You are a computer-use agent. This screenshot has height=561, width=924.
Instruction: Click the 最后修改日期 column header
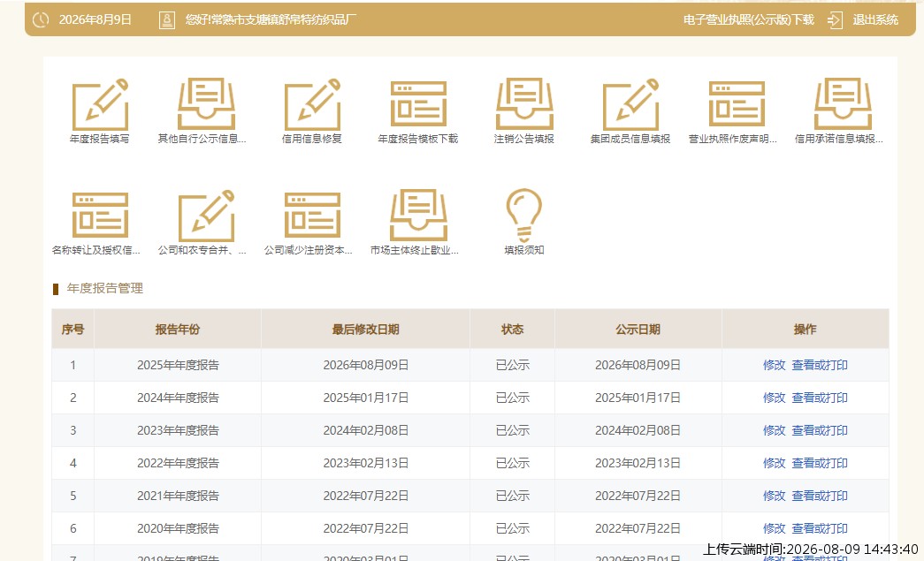tap(365, 329)
